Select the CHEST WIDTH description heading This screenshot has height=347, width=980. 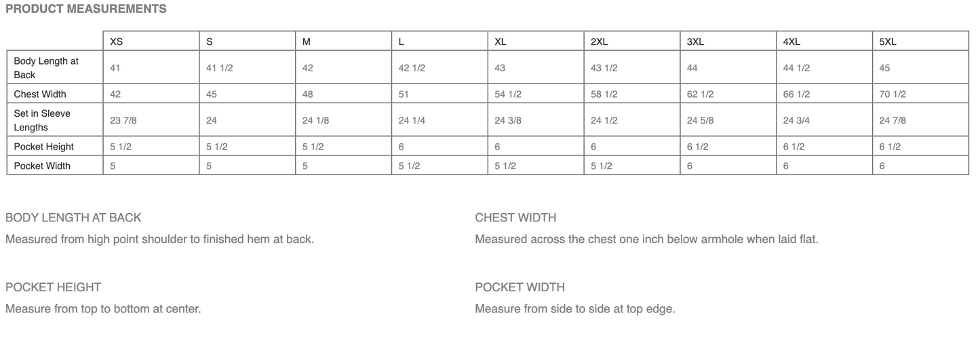point(515,218)
